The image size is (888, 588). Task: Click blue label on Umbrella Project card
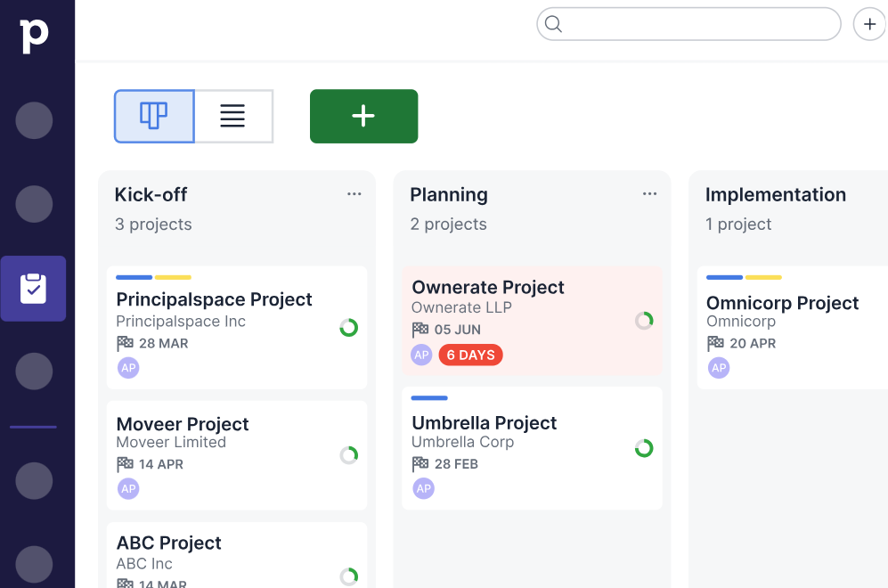[429, 398]
